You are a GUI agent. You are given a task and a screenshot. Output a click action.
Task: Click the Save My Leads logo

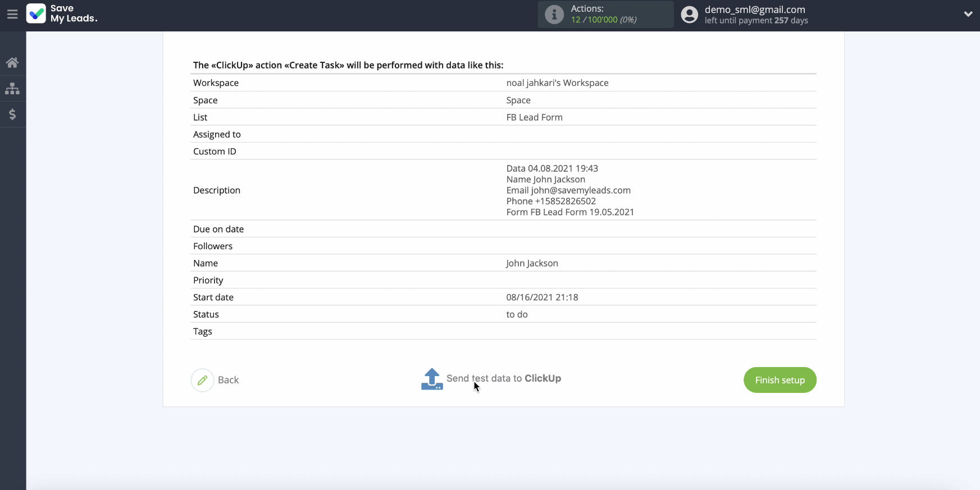(62, 13)
